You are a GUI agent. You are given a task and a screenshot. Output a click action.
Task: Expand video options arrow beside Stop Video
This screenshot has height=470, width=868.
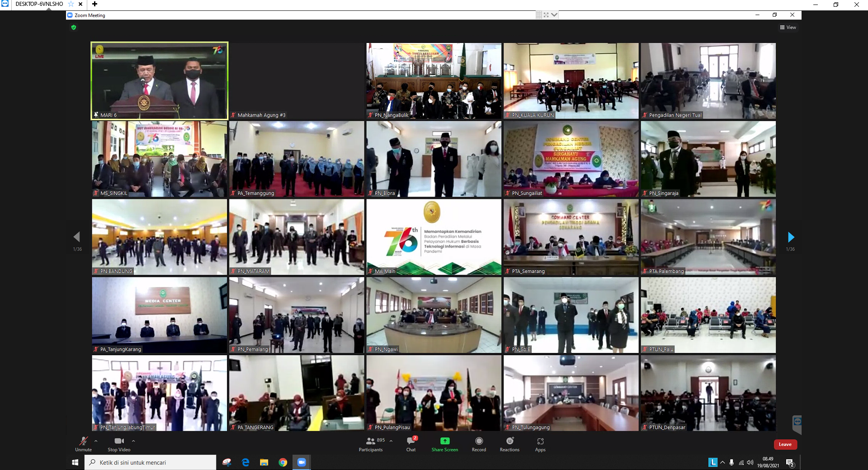(x=133, y=441)
